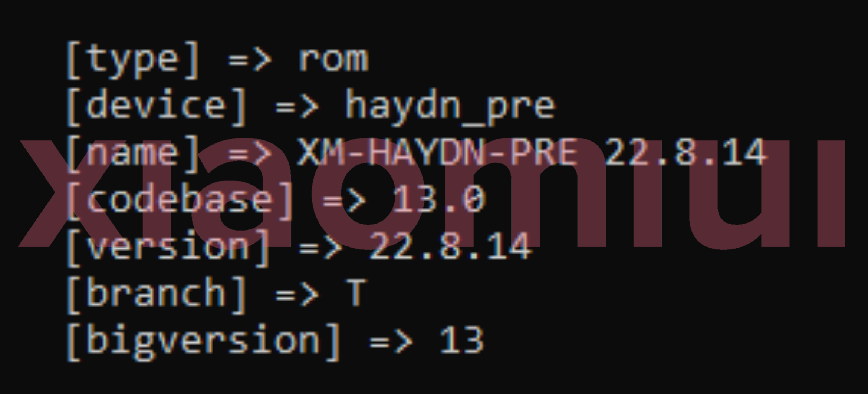Click the [type] key text
The image size is (868, 394).
[133, 60]
